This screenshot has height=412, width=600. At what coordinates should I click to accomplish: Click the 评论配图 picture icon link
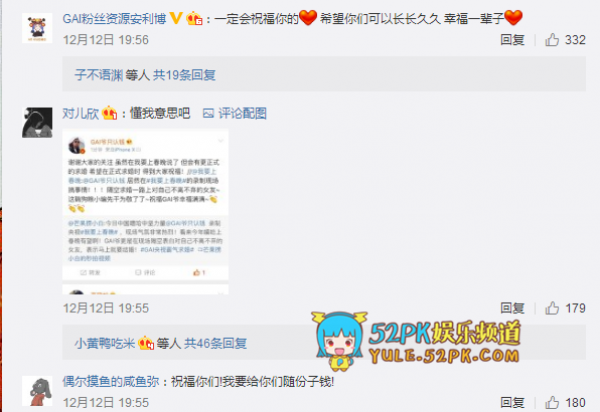(x=235, y=113)
